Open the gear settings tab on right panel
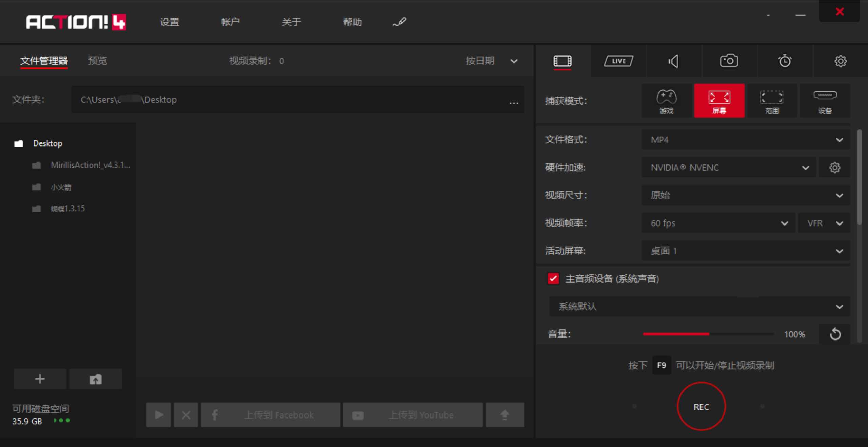868x447 pixels. pos(840,61)
